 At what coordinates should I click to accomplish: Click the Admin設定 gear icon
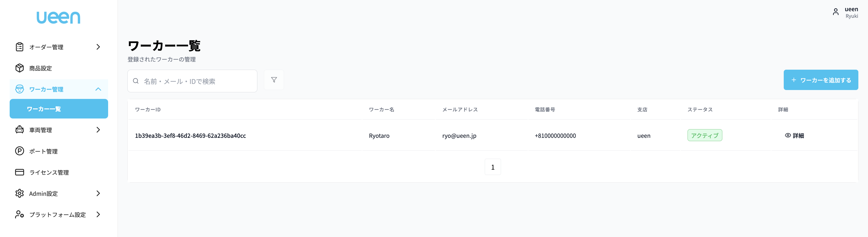click(19, 194)
